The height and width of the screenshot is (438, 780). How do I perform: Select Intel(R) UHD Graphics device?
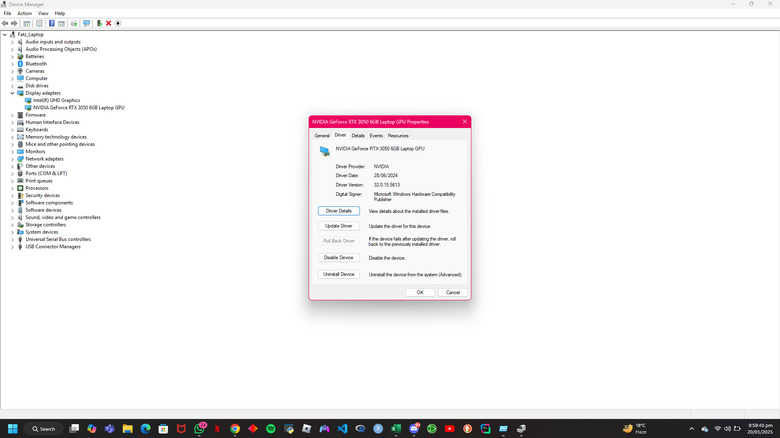pos(56,100)
